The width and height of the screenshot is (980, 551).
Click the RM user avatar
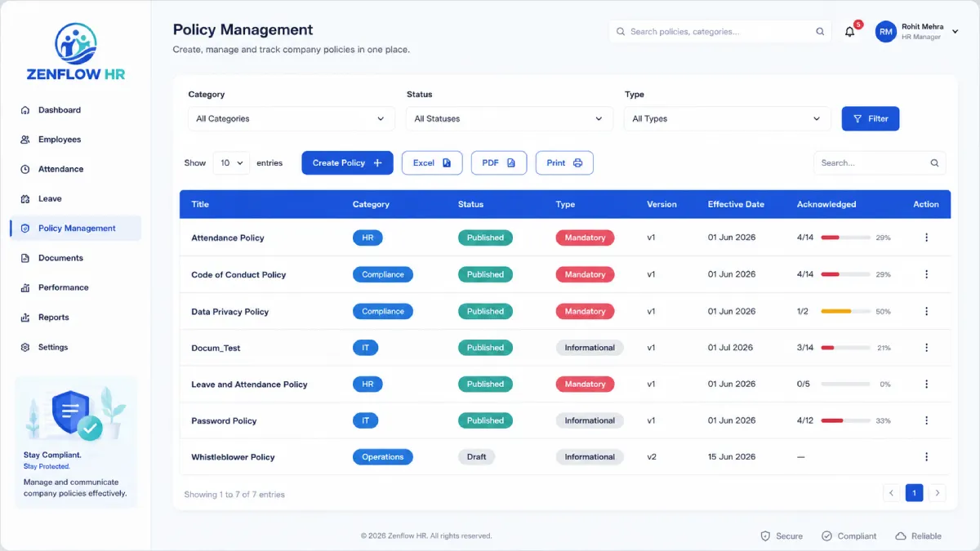click(x=885, y=32)
